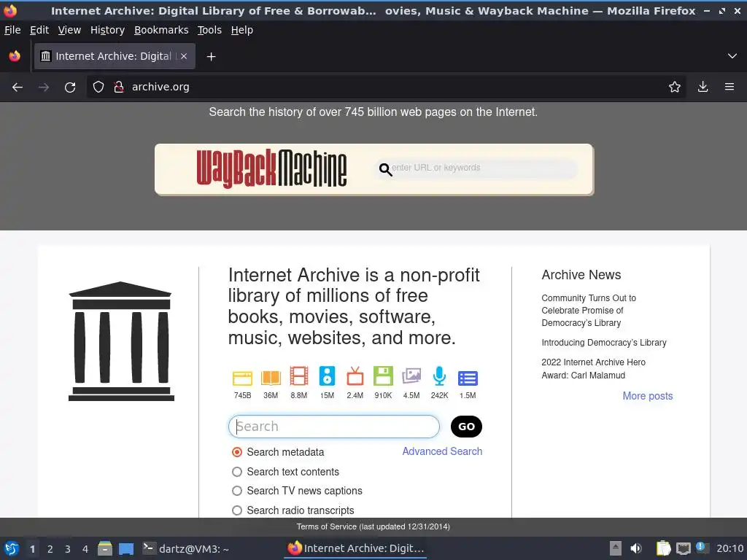Reload the page with the refresh icon

[70, 87]
